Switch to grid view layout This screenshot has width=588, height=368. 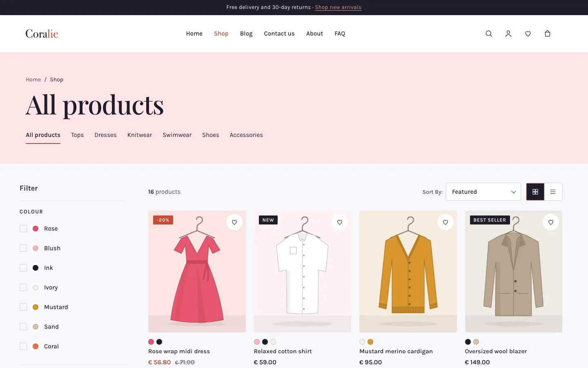pyautogui.click(x=535, y=192)
